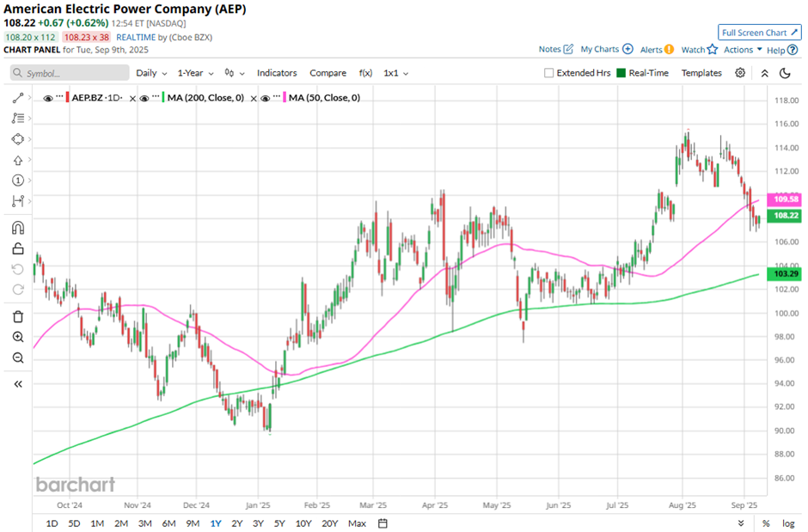Expand more chart footer options chevron
Viewport: 808px width, 532px height.
pos(741,523)
